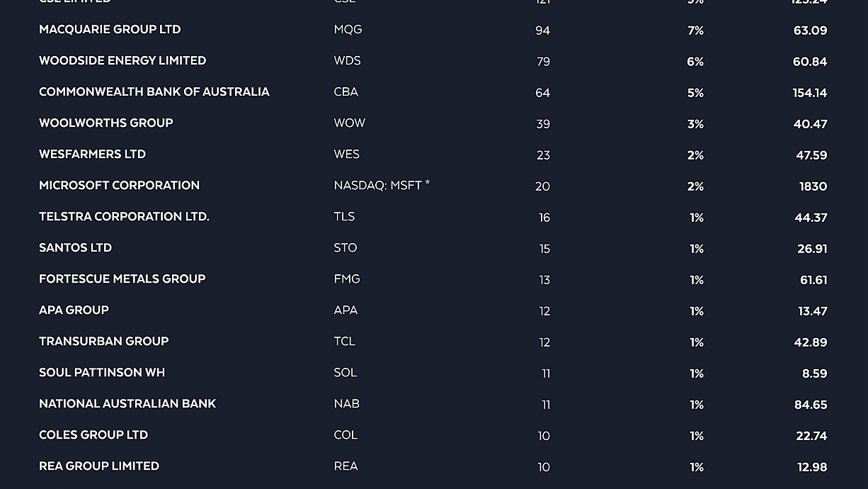868x489 pixels.
Task: Click the MQG ticker code
Action: [348, 30]
